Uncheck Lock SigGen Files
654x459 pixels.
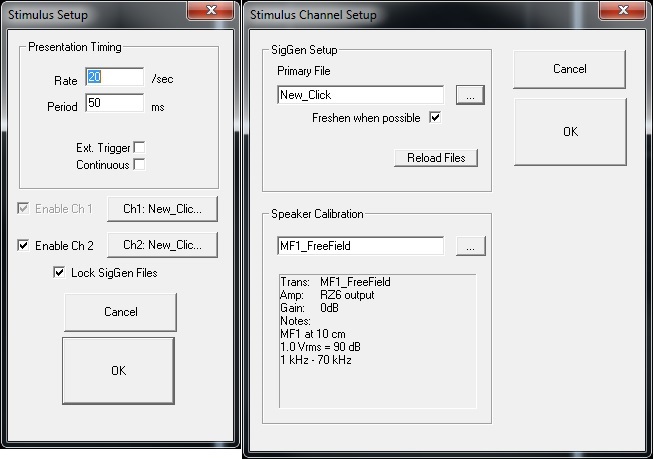(59, 272)
